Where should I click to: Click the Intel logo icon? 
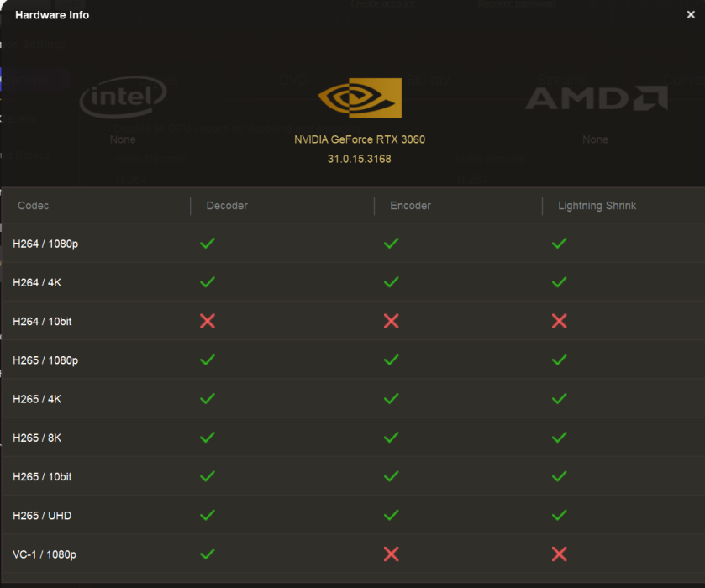point(123,98)
